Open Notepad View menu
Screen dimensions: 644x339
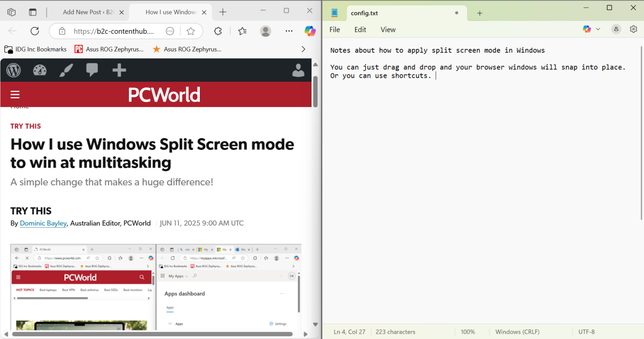(388, 30)
